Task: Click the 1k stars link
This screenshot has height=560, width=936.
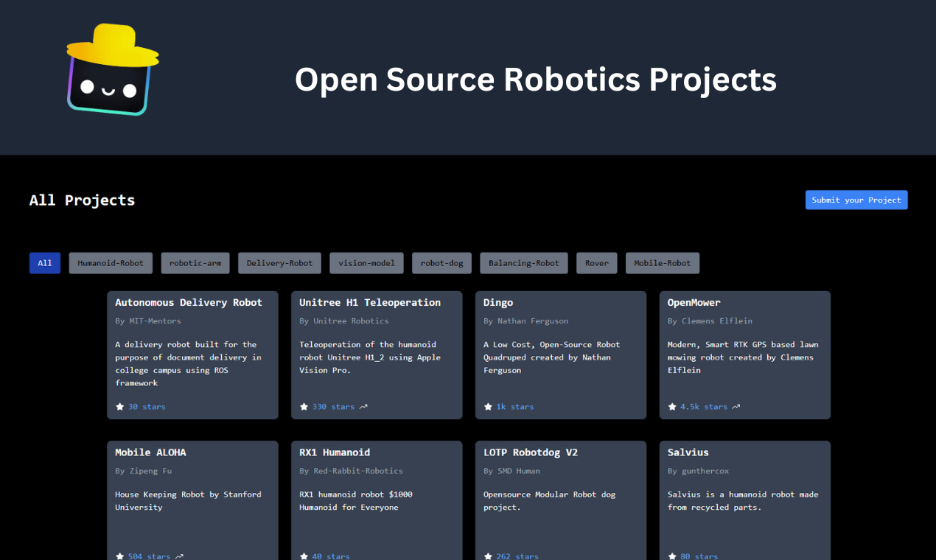Action: click(515, 407)
